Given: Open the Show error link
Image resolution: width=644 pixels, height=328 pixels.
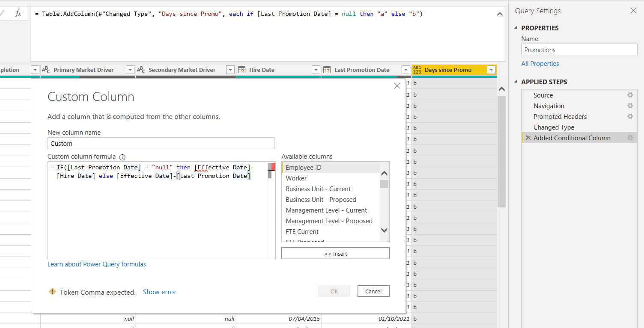Looking at the screenshot, I should click(x=159, y=292).
